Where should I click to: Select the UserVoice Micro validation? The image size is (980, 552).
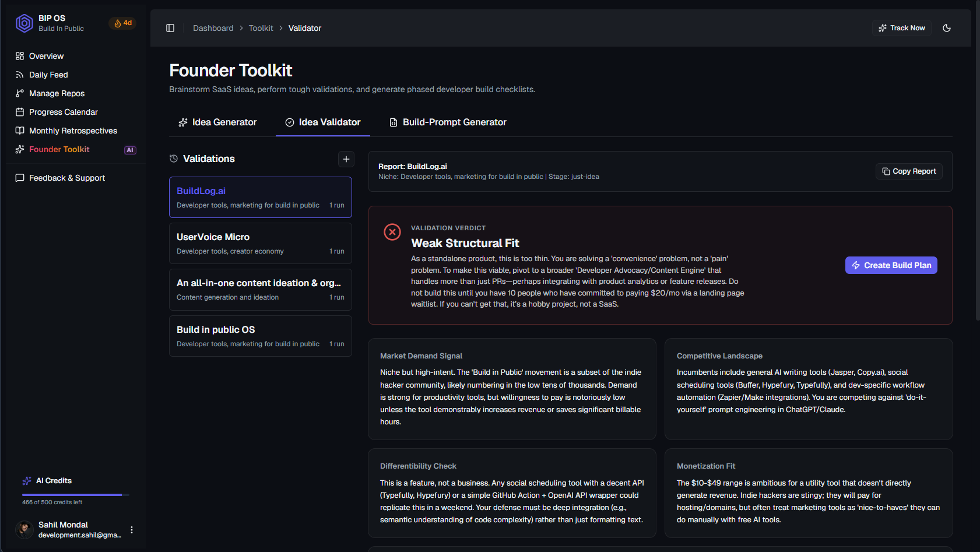click(261, 244)
